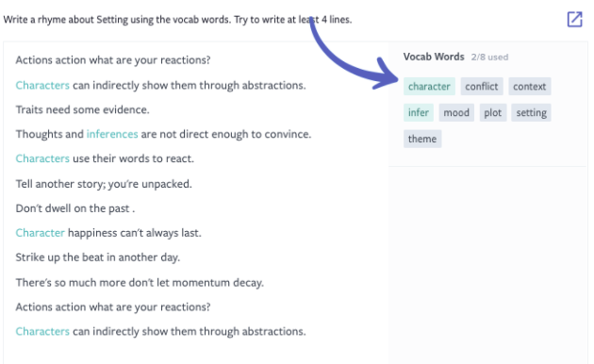The width and height of the screenshot is (594, 364).
Task: Click the '2/8 used' counter text
Action: click(x=489, y=58)
